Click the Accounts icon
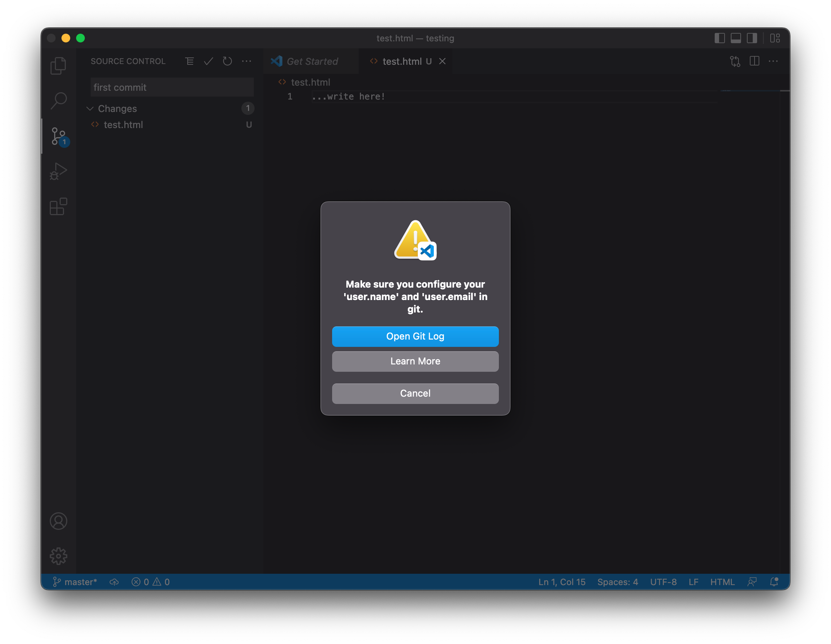The height and width of the screenshot is (644, 831). 58,521
